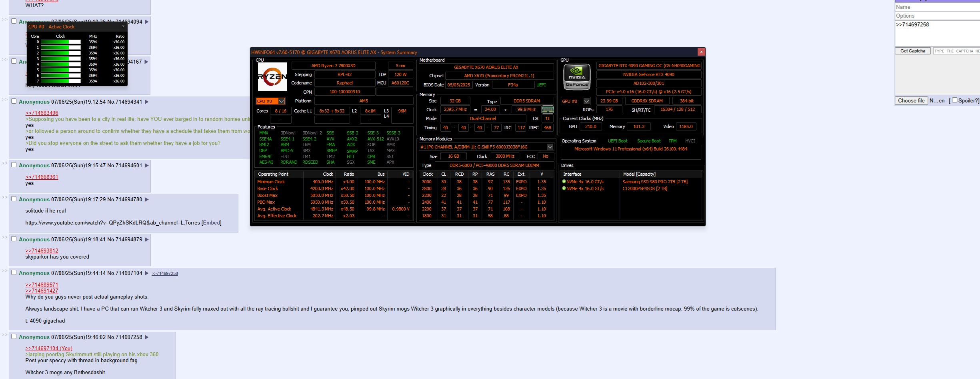The width and height of the screenshot is (980, 379).
Task: Hide post 714694341 using its >> button
Action: [4, 99]
